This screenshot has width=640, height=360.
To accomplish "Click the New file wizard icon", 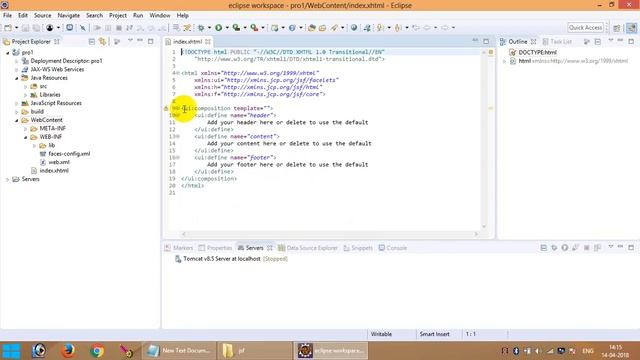I will (8, 28).
